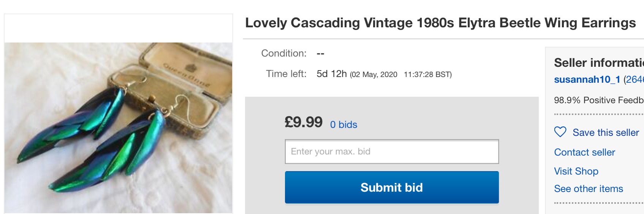
Task: Click the listing title text
Action: point(440,23)
